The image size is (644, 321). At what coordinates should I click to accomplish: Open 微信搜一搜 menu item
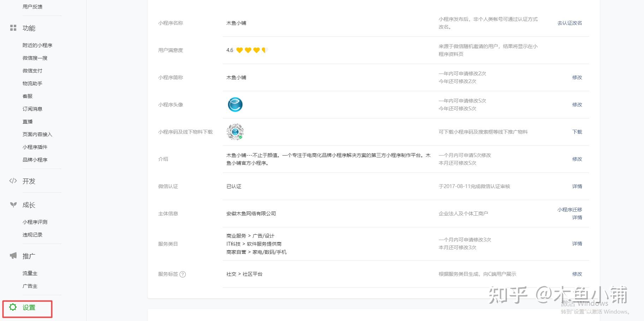[x=35, y=58]
